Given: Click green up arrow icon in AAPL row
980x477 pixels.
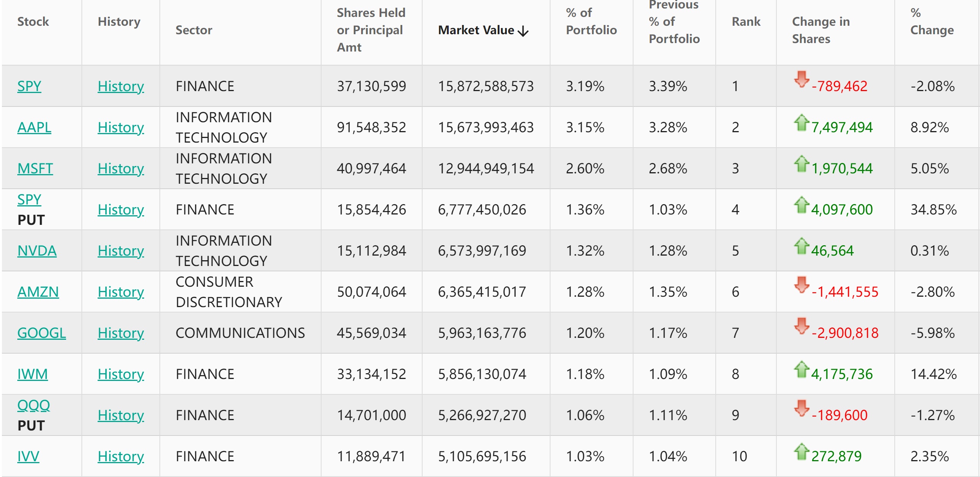Looking at the screenshot, I should coord(801,123).
